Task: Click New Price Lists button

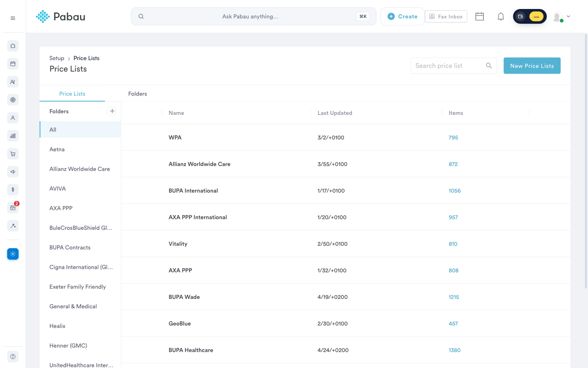Action: (x=532, y=66)
